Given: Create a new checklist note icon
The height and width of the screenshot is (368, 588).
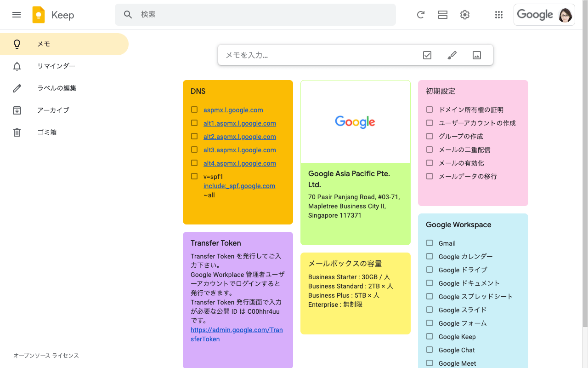Looking at the screenshot, I should click(427, 55).
